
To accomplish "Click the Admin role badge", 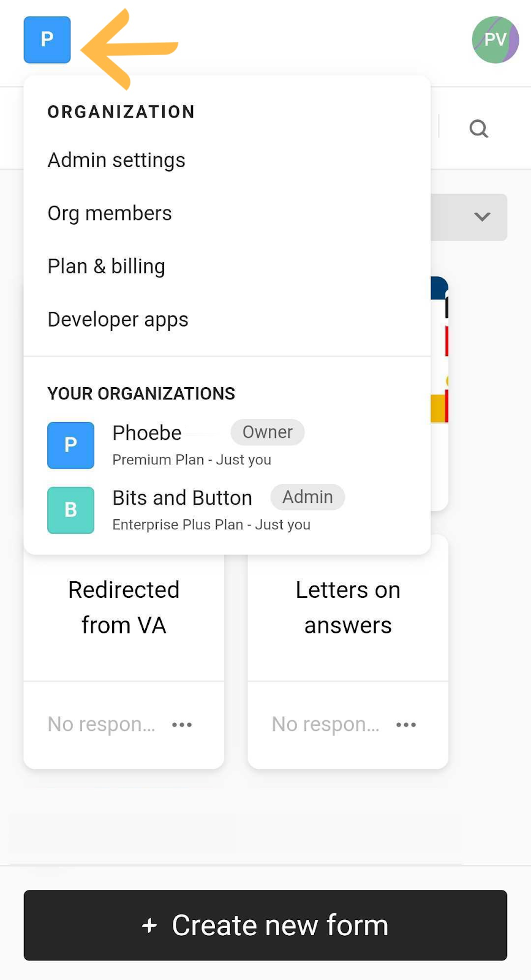I will [307, 497].
